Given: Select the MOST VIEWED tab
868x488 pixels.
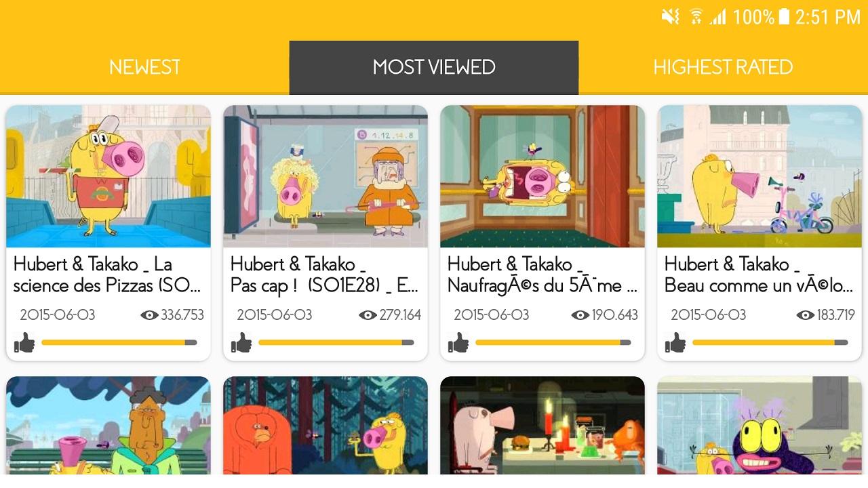Looking at the screenshot, I should point(434,67).
